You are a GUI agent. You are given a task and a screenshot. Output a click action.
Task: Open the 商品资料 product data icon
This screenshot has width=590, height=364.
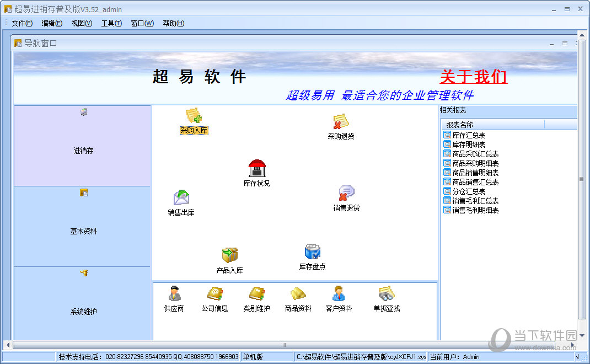[x=298, y=293]
